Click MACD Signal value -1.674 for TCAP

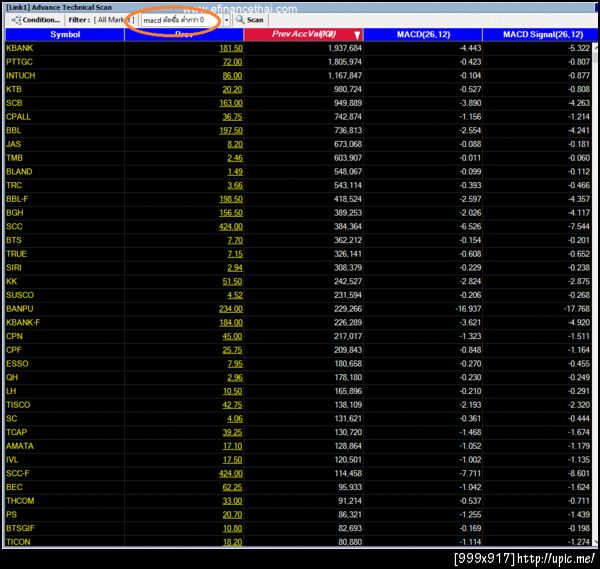(579, 432)
